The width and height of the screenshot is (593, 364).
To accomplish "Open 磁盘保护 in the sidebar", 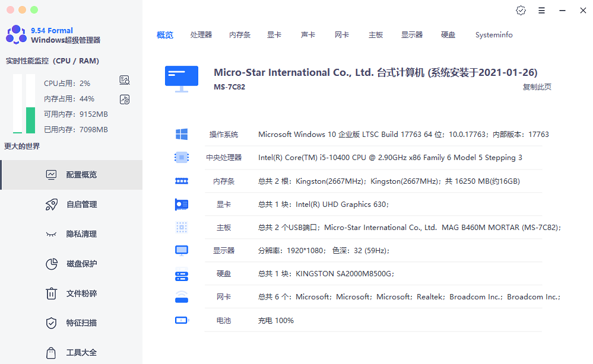I will click(x=71, y=264).
